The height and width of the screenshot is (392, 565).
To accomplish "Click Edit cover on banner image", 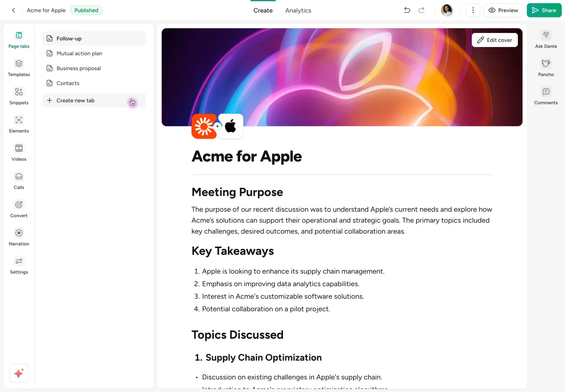I will tap(494, 40).
